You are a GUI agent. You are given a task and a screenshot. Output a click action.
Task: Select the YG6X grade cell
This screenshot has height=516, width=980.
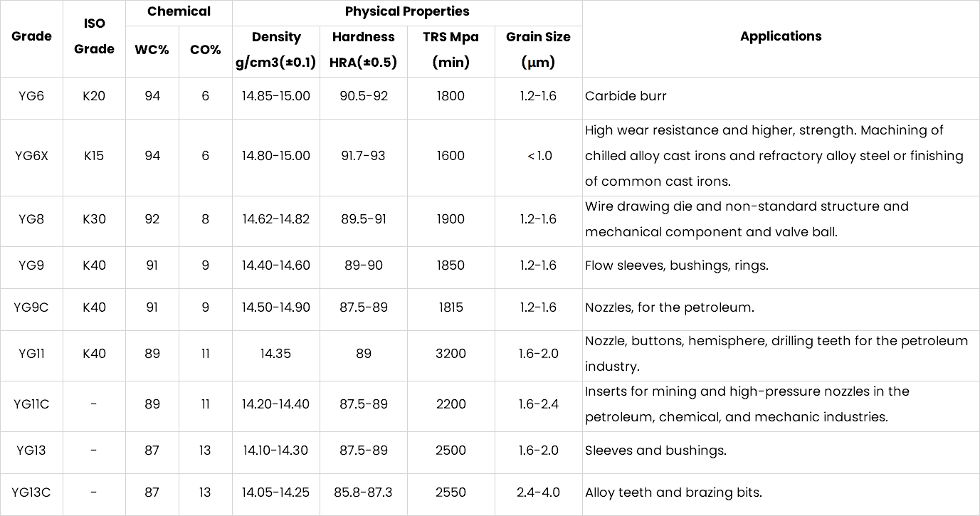(x=31, y=156)
